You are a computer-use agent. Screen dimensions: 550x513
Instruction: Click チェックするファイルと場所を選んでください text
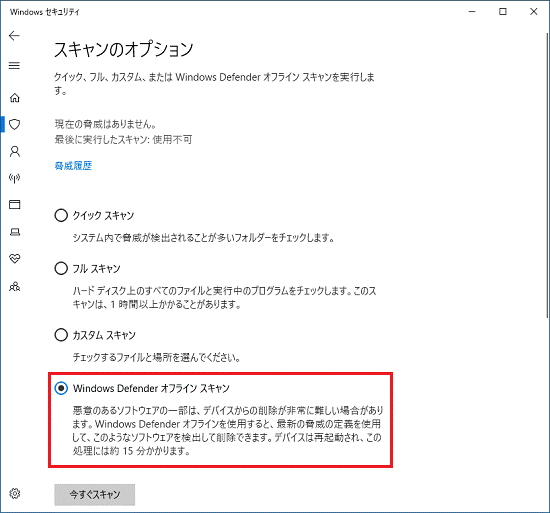point(156,357)
